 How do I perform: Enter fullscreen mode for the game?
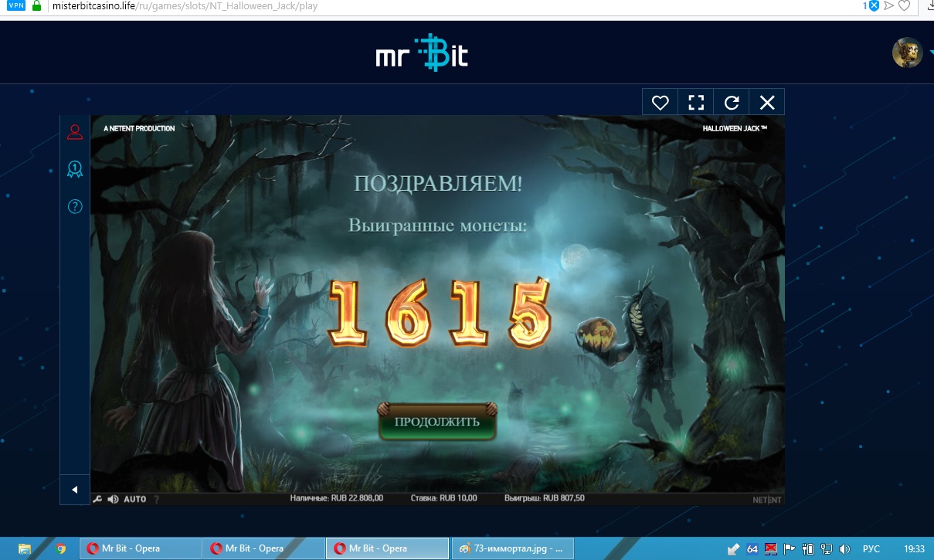coord(696,102)
